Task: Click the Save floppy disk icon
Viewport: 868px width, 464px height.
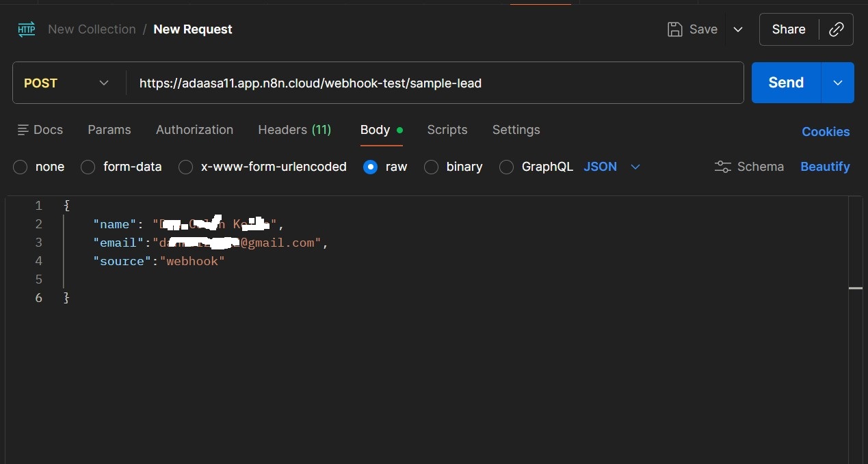Action: tap(675, 29)
